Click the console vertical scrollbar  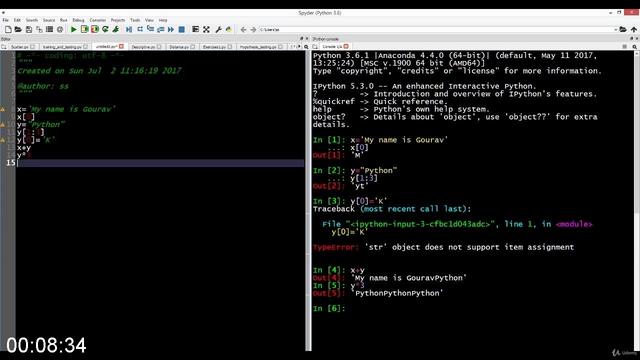click(637, 200)
